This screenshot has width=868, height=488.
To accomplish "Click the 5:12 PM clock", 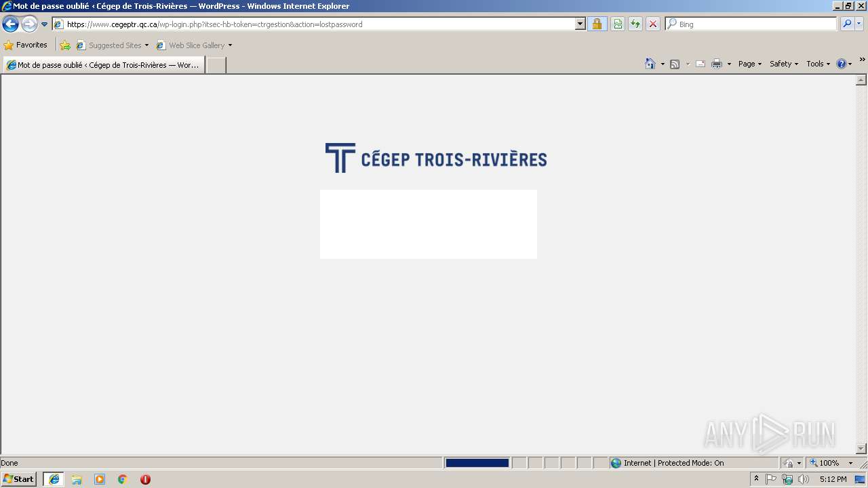I will click(x=833, y=479).
